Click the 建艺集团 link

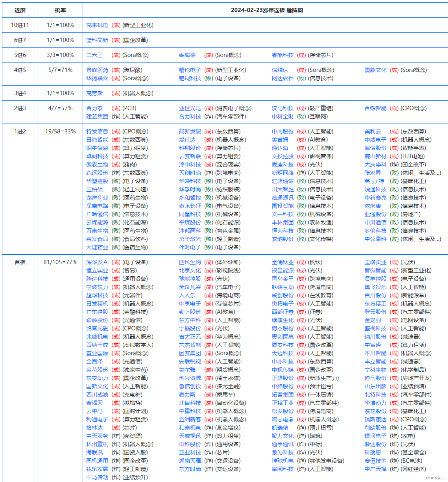[x=97, y=117]
